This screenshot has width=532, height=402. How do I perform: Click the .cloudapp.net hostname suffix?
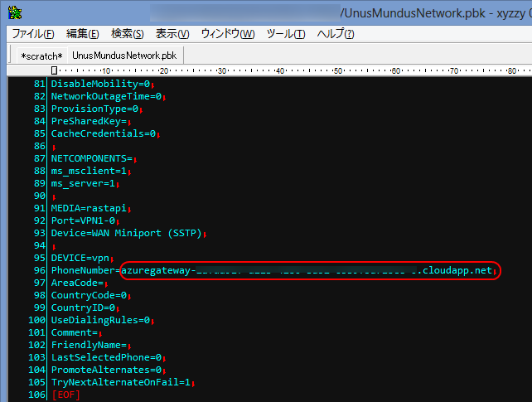click(454, 270)
